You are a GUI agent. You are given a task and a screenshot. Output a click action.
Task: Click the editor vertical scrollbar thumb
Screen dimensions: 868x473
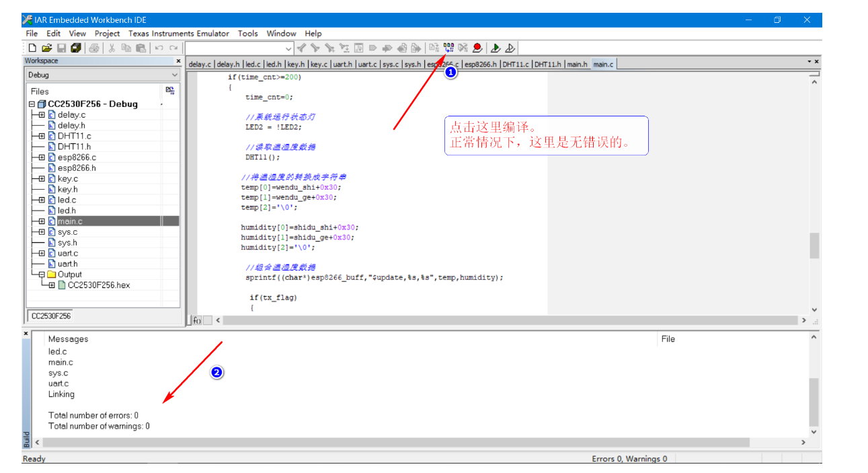tap(814, 246)
